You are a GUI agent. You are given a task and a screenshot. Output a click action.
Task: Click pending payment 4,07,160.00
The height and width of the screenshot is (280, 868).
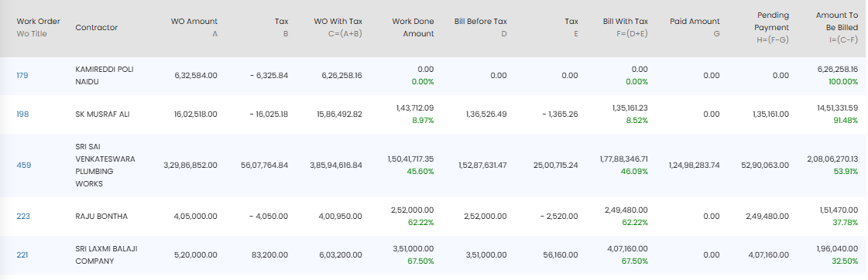[x=768, y=255]
